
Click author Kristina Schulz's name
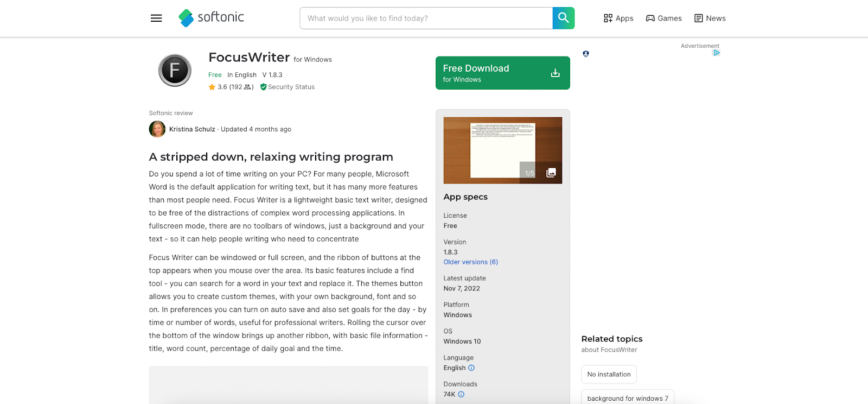(x=192, y=129)
